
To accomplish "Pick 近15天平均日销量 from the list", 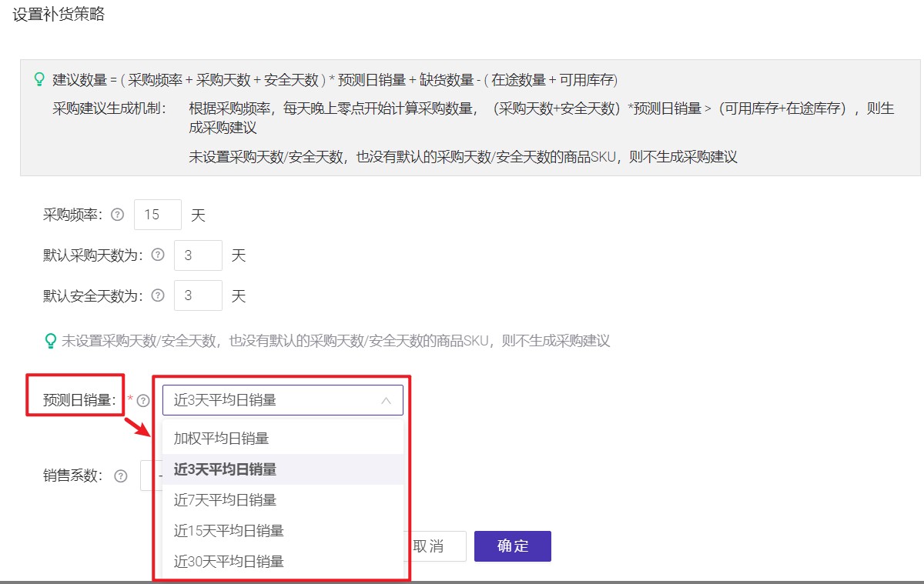I will (x=229, y=530).
